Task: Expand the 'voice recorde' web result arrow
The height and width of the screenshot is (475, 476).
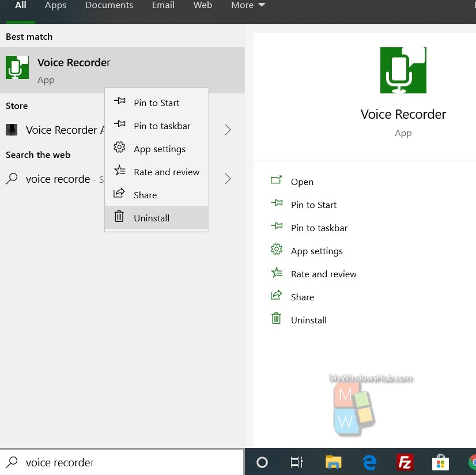Action: click(x=228, y=179)
